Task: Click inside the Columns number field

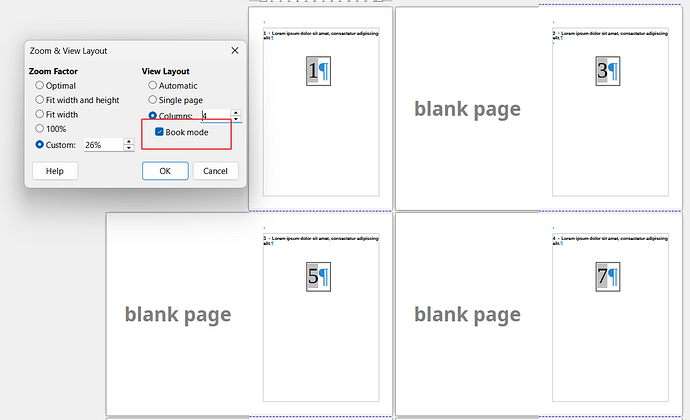Action: [214, 116]
